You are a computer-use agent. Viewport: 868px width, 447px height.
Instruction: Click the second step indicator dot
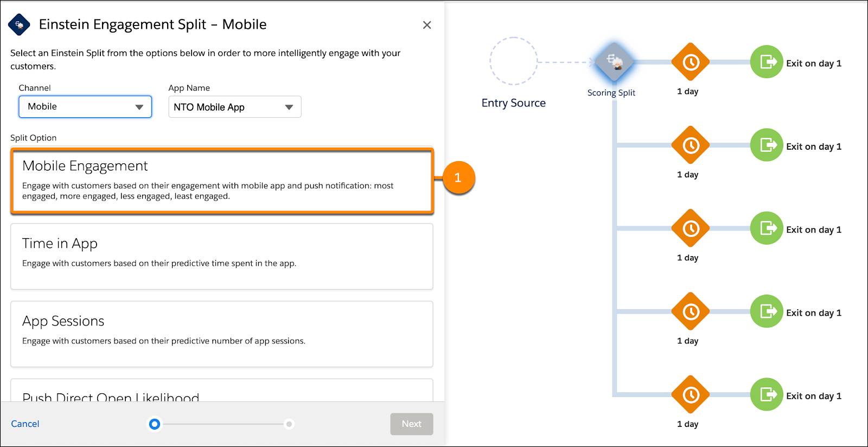[289, 424]
